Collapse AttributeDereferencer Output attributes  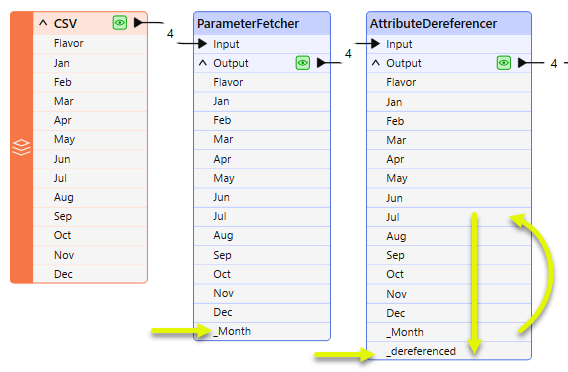tap(376, 63)
